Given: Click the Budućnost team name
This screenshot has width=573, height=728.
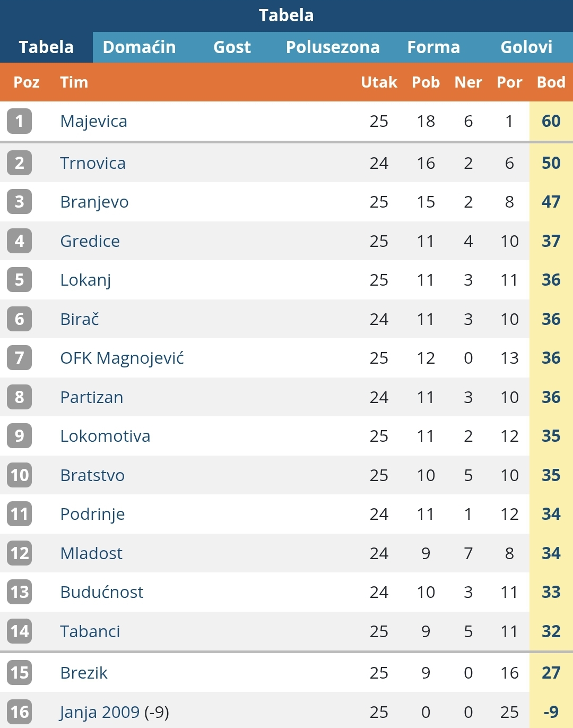Looking at the screenshot, I should tap(102, 592).
